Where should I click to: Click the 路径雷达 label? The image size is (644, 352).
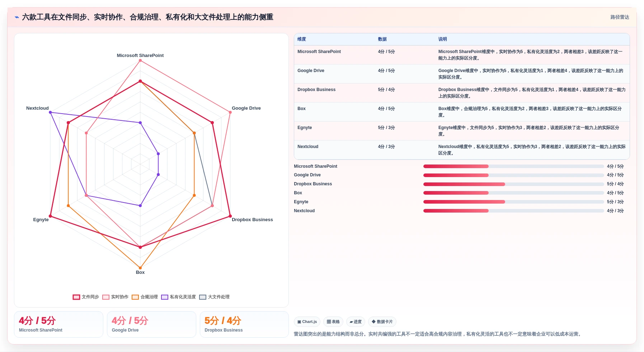pos(620,17)
